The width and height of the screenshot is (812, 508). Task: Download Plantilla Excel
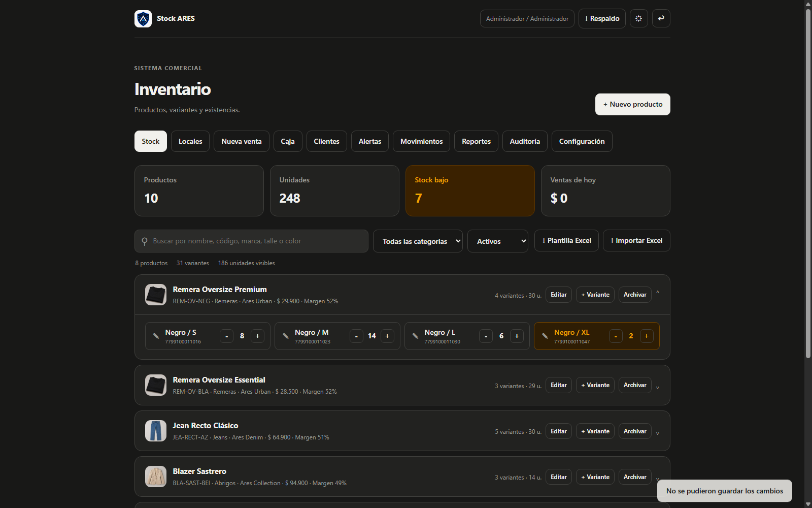[566, 241]
